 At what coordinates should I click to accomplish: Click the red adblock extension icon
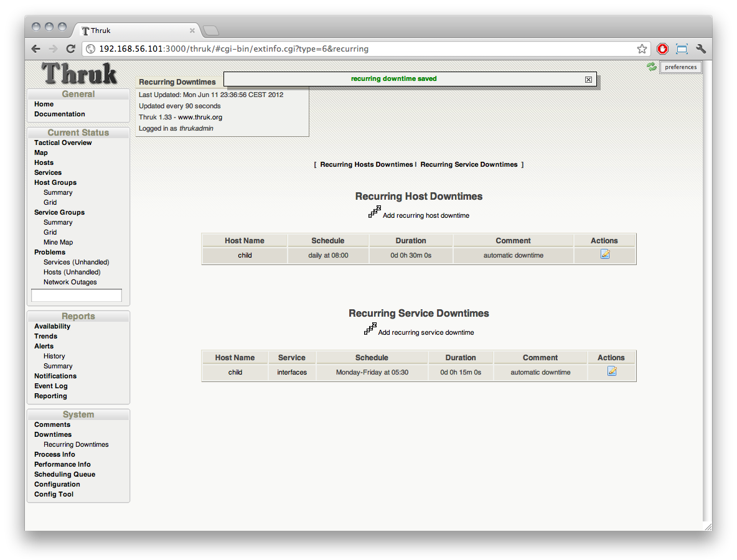click(662, 49)
